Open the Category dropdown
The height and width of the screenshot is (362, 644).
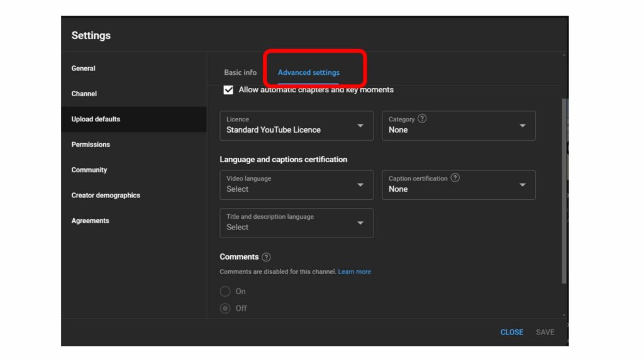pyautogui.click(x=458, y=126)
